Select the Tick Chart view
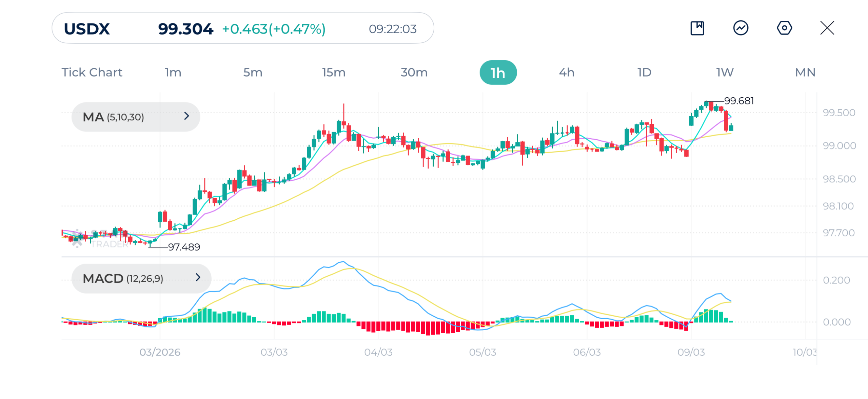Screen dimensions: 868x399 coord(92,72)
